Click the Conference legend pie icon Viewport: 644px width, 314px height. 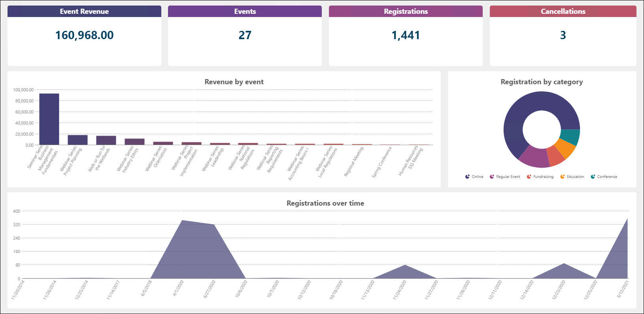point(593,177)
